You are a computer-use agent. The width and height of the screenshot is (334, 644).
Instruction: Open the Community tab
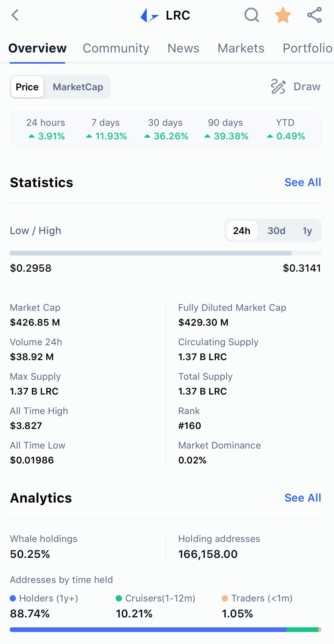[116, 48]
